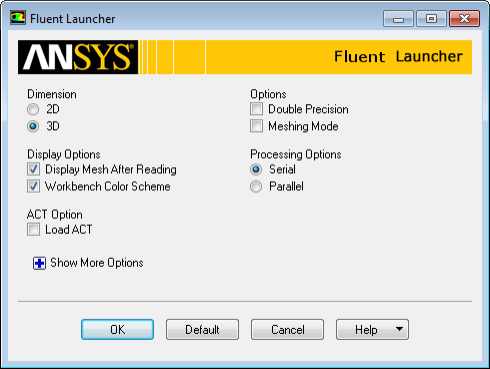
Task: Expand Show More Options plus icon
Action: click(x=39, y=263)
